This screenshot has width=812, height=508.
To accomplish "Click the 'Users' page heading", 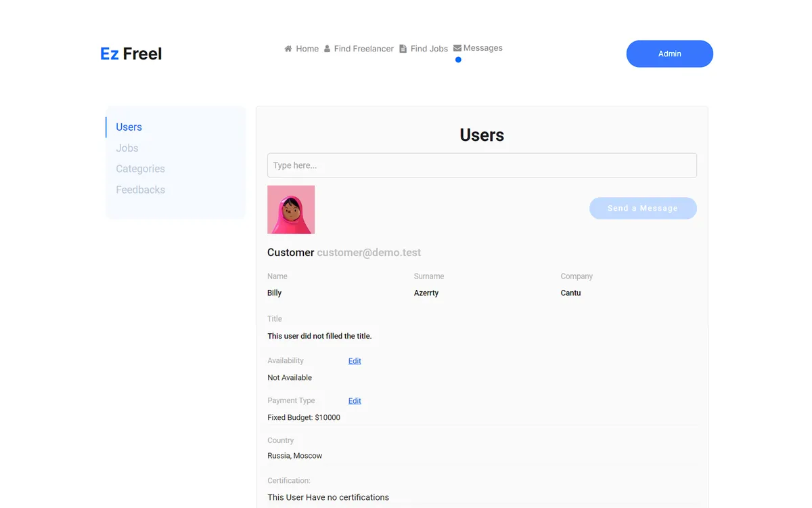I will point(482,135).
